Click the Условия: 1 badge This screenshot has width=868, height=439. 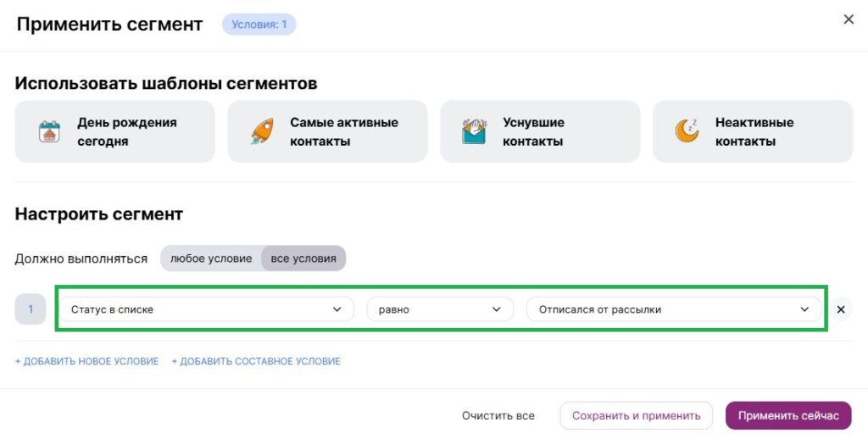[x=259, y=25]
